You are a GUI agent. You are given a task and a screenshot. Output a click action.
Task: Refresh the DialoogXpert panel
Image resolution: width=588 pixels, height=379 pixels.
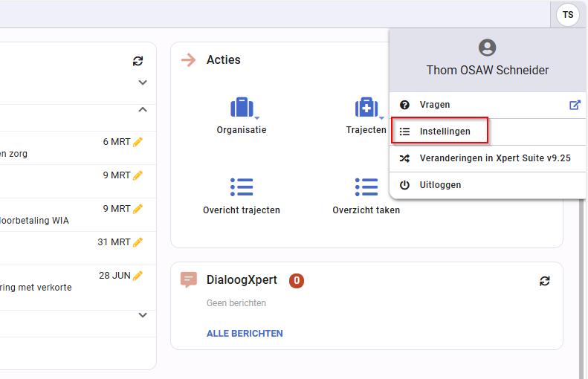(x=545, y=281)
